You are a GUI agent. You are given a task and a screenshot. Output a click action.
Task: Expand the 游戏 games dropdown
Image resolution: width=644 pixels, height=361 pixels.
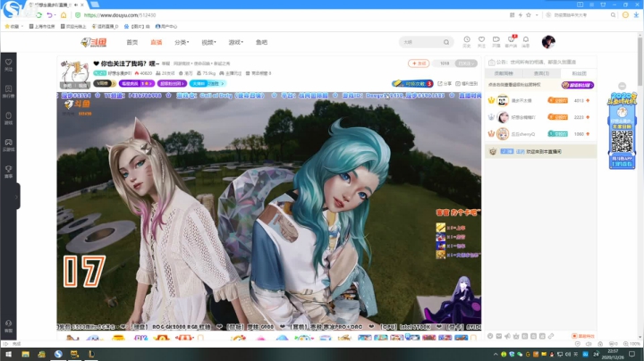point(236,42)
